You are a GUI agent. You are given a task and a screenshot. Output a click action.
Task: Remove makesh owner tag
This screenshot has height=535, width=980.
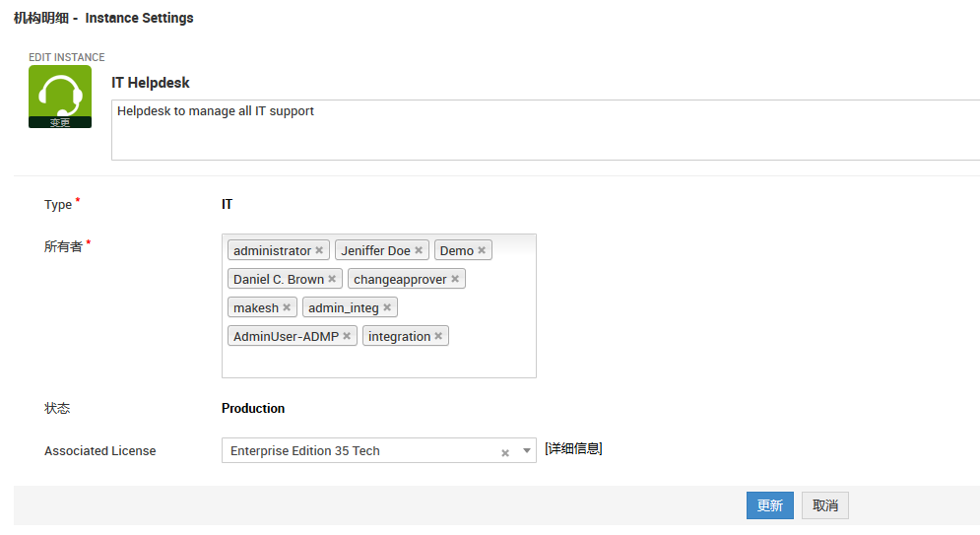click(287, 308)
